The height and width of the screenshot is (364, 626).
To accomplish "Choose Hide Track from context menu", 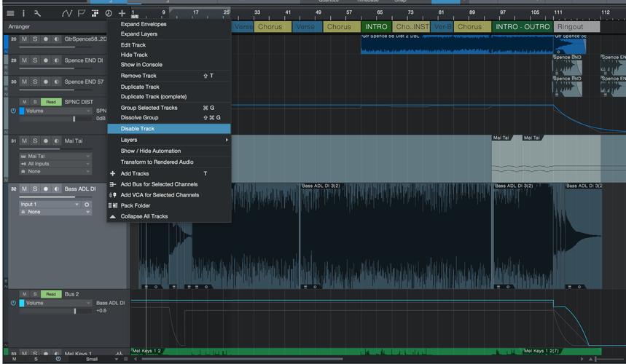I will [x=169, y=55].
